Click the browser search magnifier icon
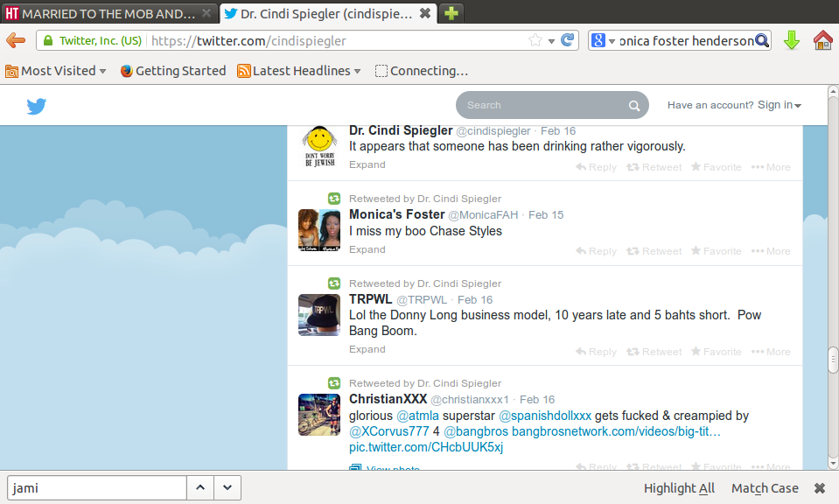This screenshot has height=504, width=839. click(x=762, y=40)
